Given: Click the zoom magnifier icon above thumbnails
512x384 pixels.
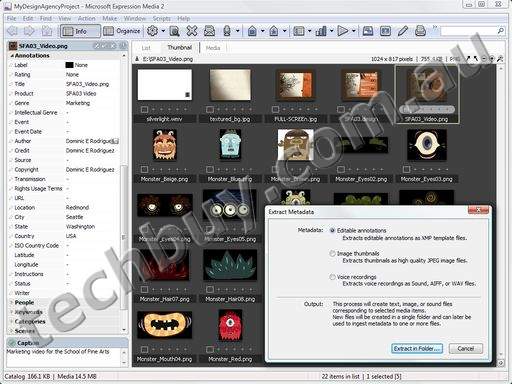Looking at the screenshot, I should [x=500, y=59].
